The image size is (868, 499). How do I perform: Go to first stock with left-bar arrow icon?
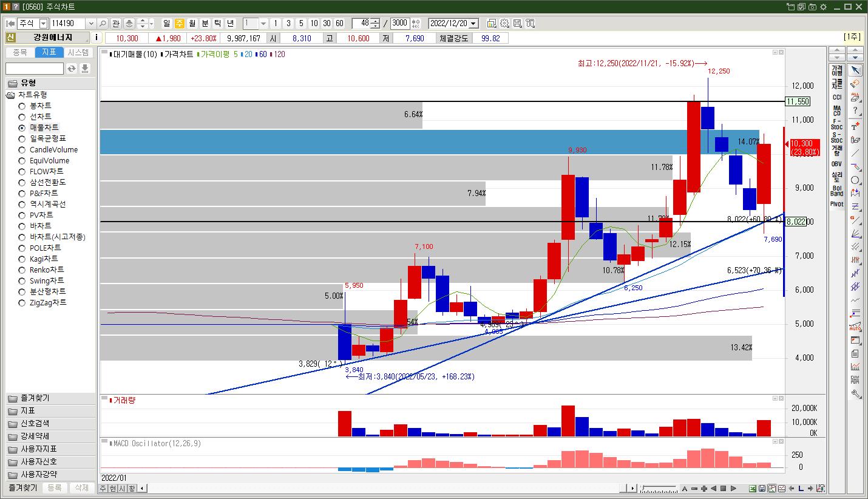coord(10,23)
